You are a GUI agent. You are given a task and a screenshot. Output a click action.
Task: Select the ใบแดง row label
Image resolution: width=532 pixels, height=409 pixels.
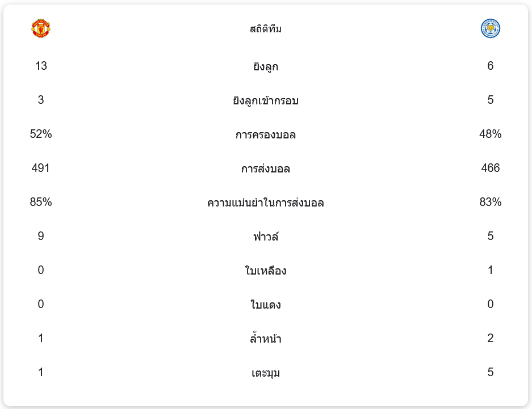[266, 305]
